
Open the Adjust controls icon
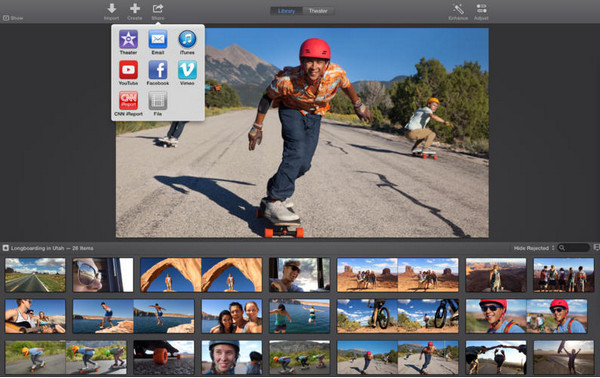tap(481, 8)
